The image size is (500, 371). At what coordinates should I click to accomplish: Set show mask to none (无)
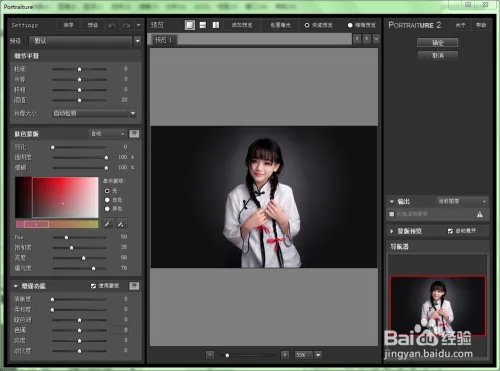(107, 191)
